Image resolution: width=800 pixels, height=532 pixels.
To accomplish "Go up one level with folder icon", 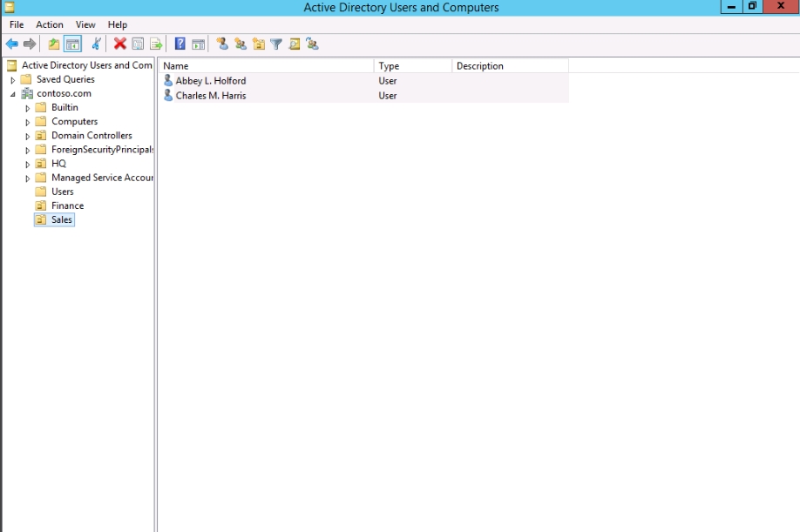I will [x=53, y=44].
